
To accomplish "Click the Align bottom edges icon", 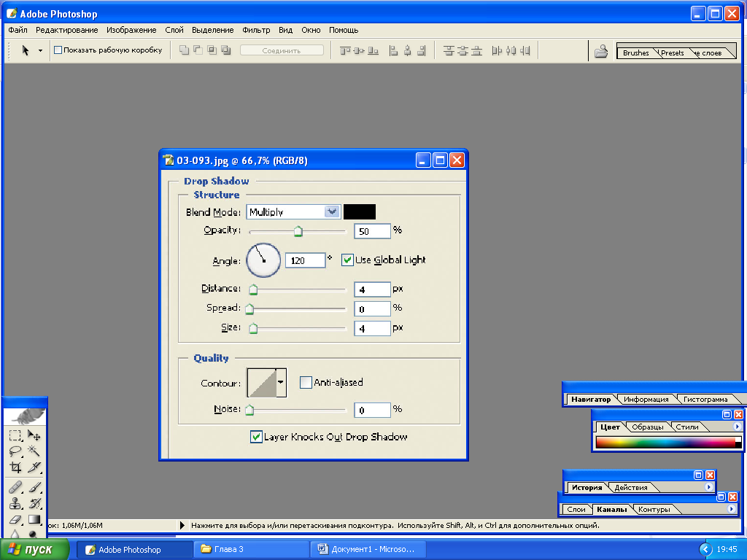I will coord(373,50).
